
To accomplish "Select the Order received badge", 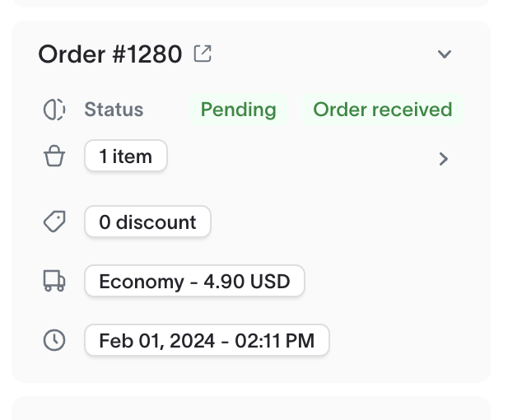I will pos(383,110).
